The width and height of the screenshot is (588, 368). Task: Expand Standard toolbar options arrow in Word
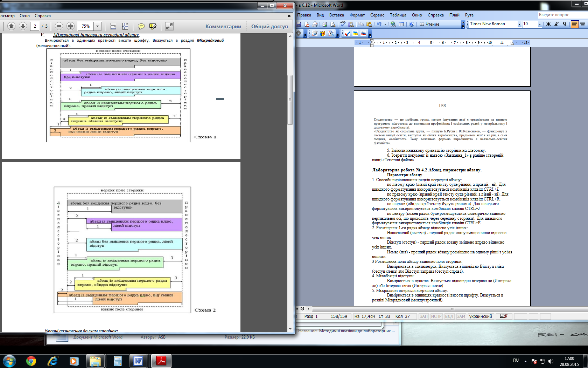(463, 25)
